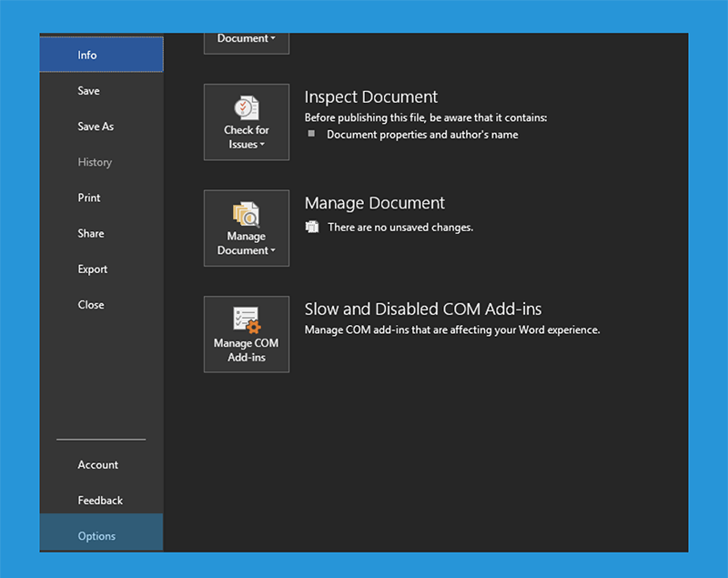Image resolution: width=728 pixels, height=578 pixels.
Task: Click 'Manage COM add-ins that are affecting' description
Action: point(452,330)
